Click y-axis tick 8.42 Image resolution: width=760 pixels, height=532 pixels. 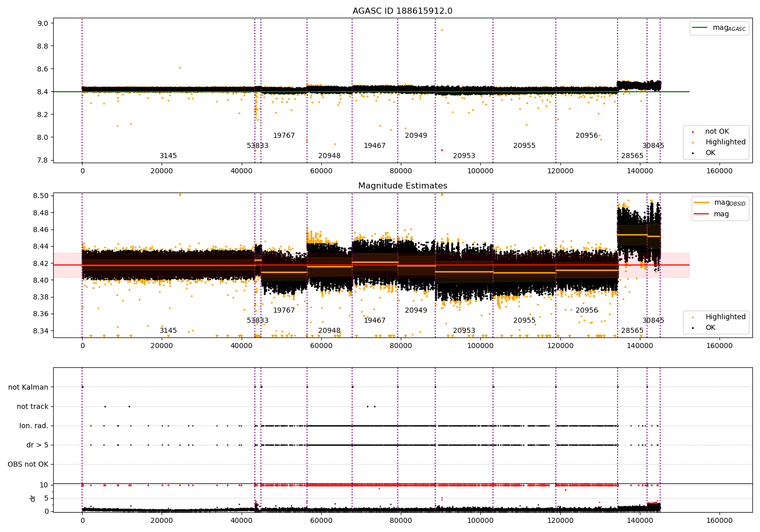click(41, 263)
